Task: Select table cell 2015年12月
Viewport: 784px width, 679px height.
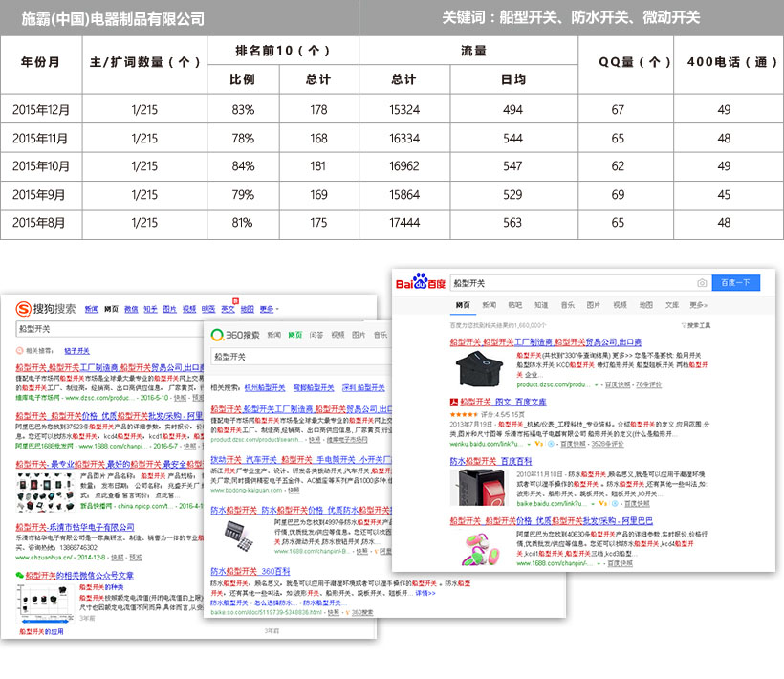Action: coord(41,109)
